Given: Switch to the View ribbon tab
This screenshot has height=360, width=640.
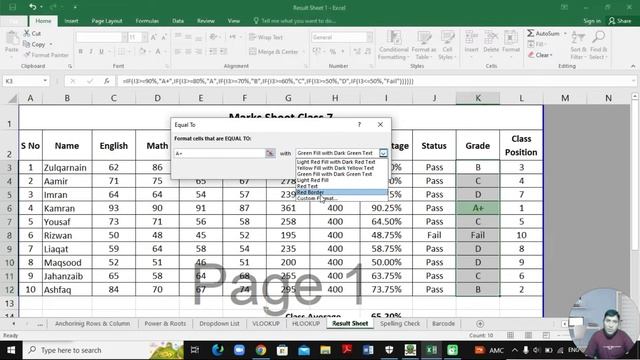Looking at the screenshot, I should tap(234, 21).
